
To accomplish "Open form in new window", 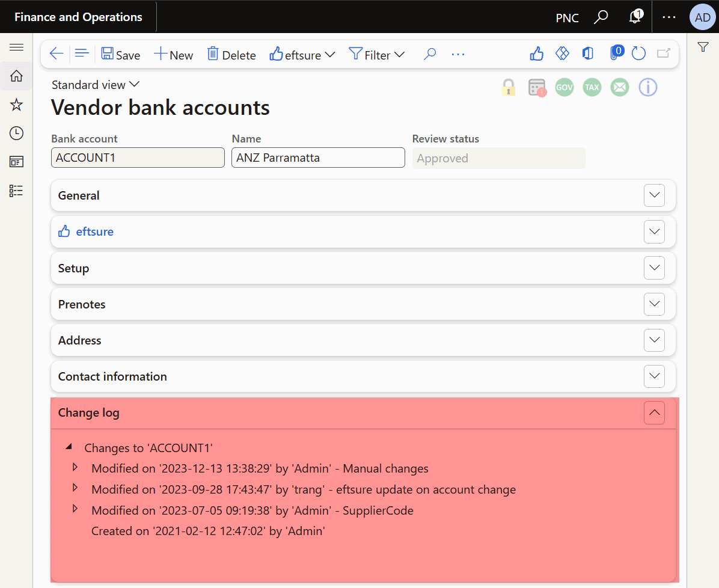I will 664,54.
